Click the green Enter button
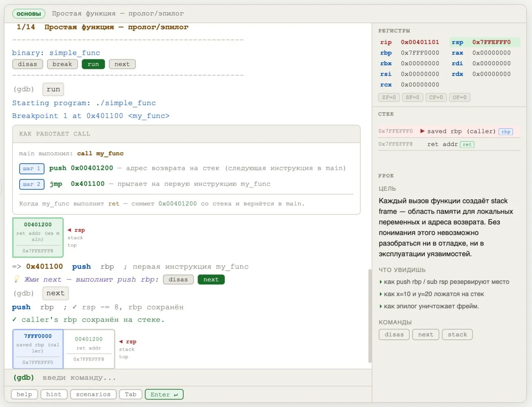 (x=164, y=394)
